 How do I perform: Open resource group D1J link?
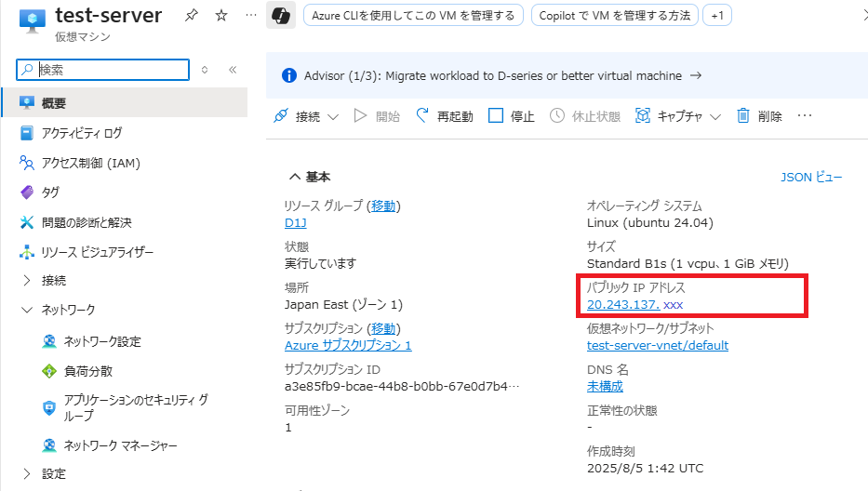[296, 222]
